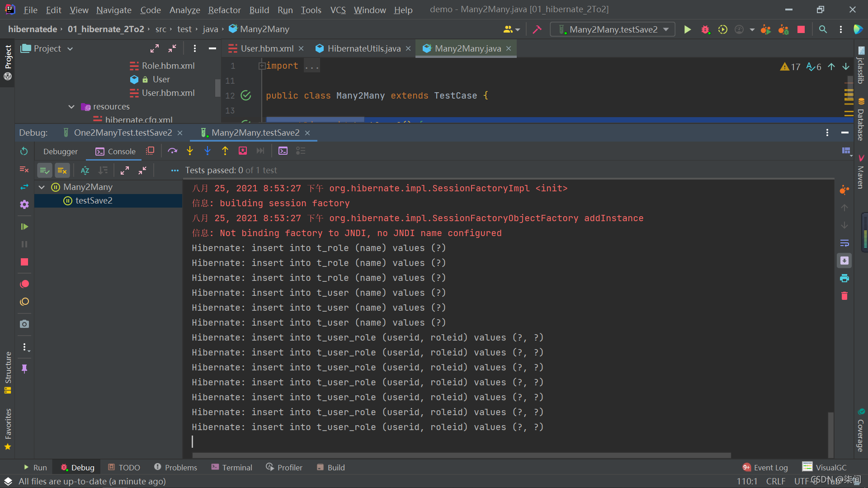Run the Many2Many.testSave2 configuration

687,29
